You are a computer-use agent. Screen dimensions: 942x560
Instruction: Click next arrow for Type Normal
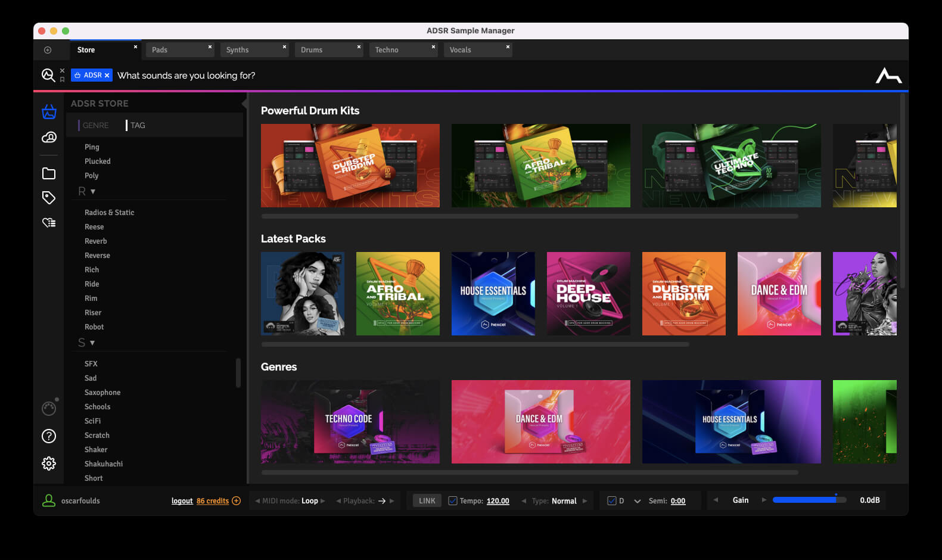pos(585,501)
